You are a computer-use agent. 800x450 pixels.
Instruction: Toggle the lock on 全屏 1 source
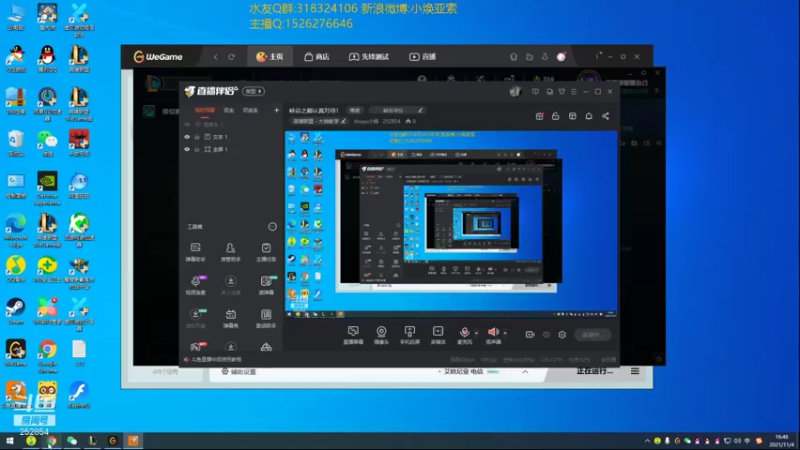[x=197, y=149]
